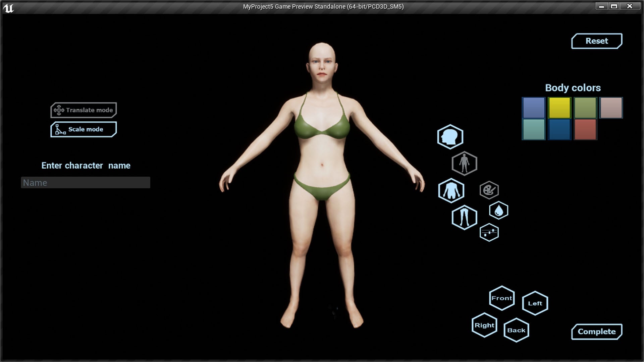Select the red body color swatch
This screenshot has height=362, width=644.
[x=585, y=129]
